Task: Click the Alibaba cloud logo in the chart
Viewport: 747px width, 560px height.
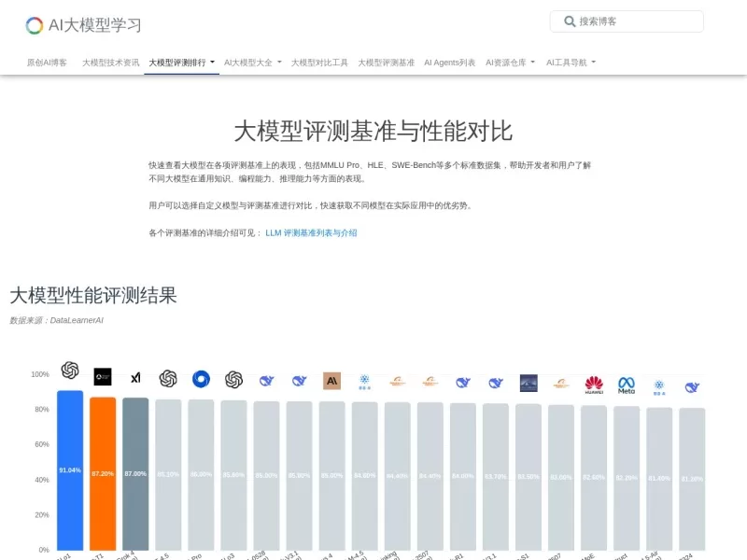Action: coord(397,380)
